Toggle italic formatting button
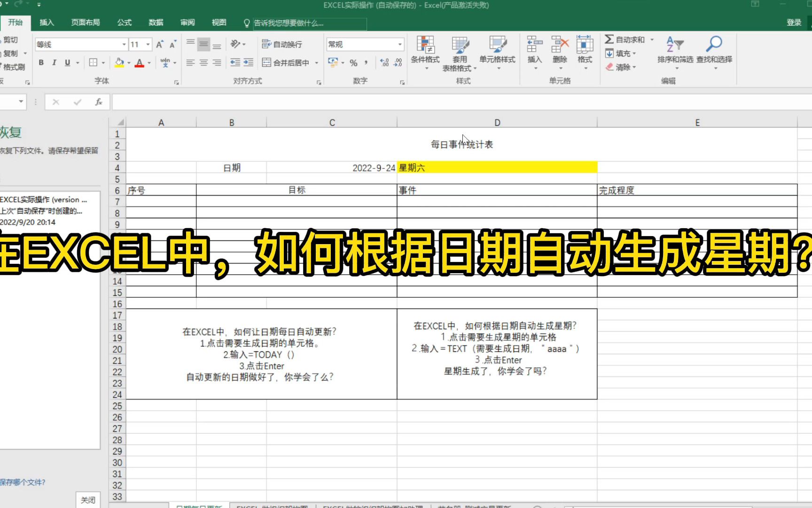The width and height of the screenshot is (812, 508). [x=54, y=63]
